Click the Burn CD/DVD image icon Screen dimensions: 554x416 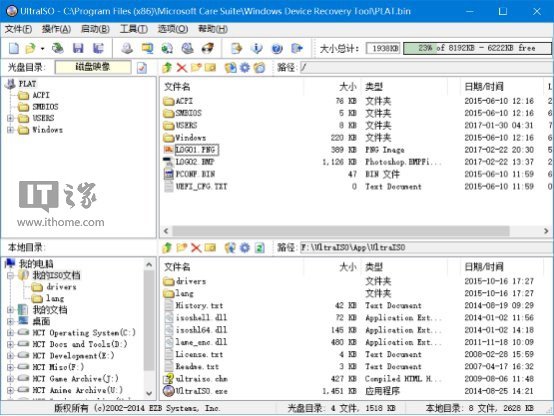pyautogui.click(x=208, y=48)
